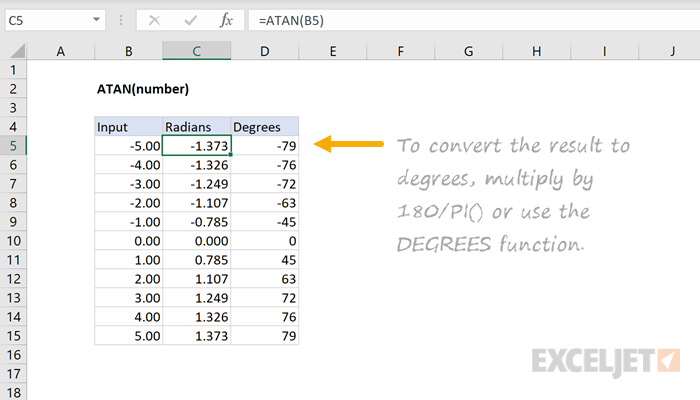The width and height of the screenshot is (700, 400).
Task: Select cell with input 3.00
Action: (129, 297)
